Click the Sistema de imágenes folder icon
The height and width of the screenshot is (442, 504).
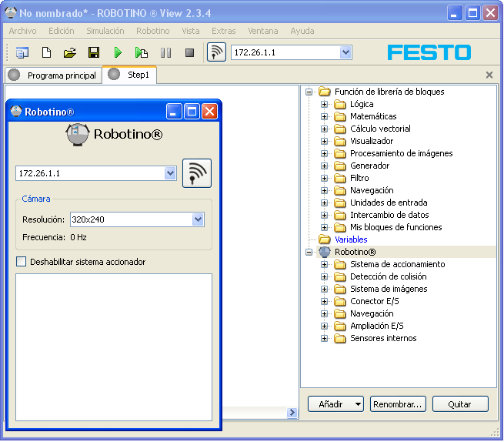[340, 289]
